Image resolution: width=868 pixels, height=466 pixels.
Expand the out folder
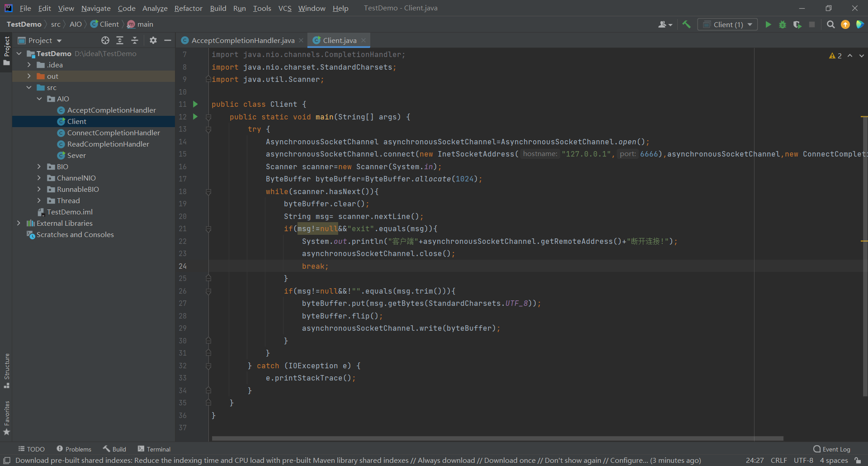[x=29, y=76]
